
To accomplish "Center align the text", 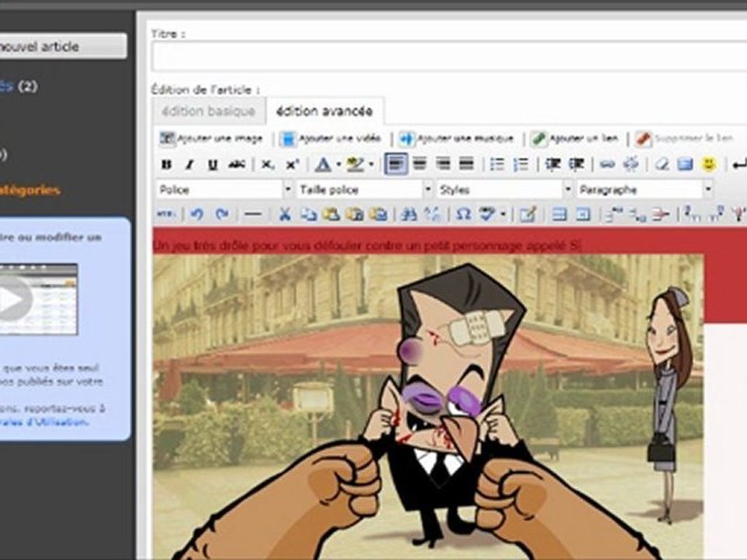I will [419, 164].
